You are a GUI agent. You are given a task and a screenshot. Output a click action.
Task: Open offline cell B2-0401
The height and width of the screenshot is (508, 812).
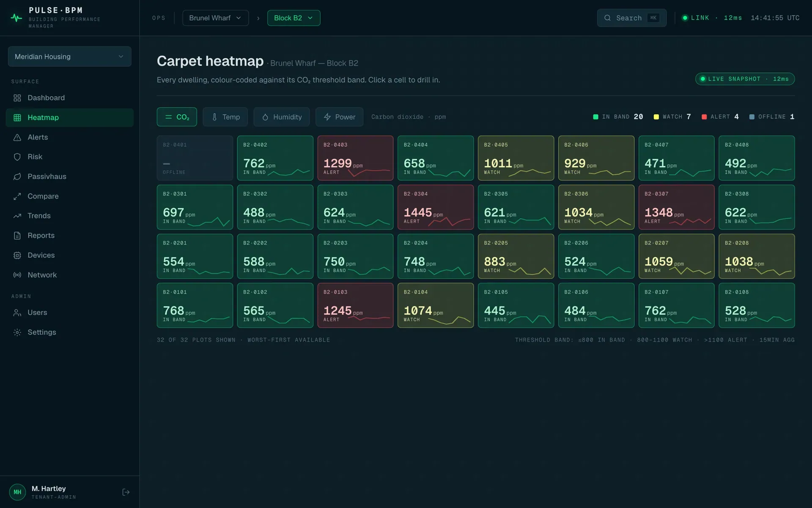click(x=195, y=158)
